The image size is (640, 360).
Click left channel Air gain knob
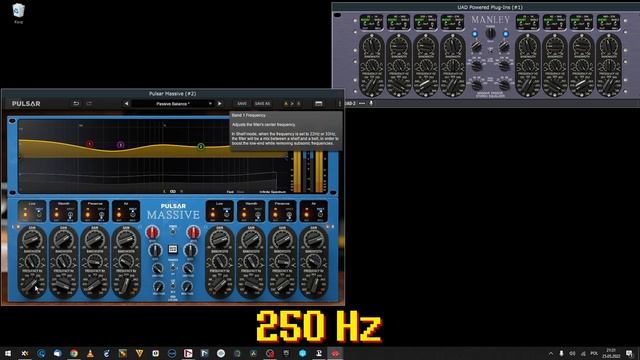pos(126,239)
